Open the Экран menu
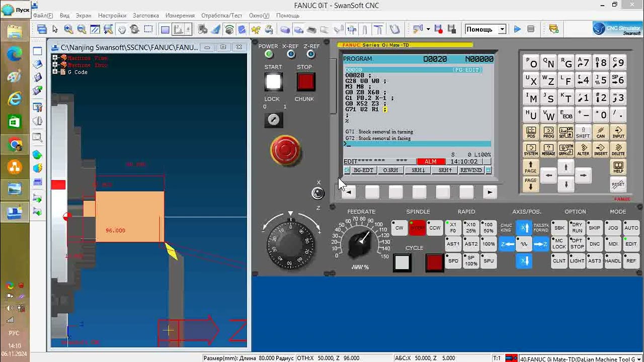This screenshot has width=644, height=362. click(84, 16)
